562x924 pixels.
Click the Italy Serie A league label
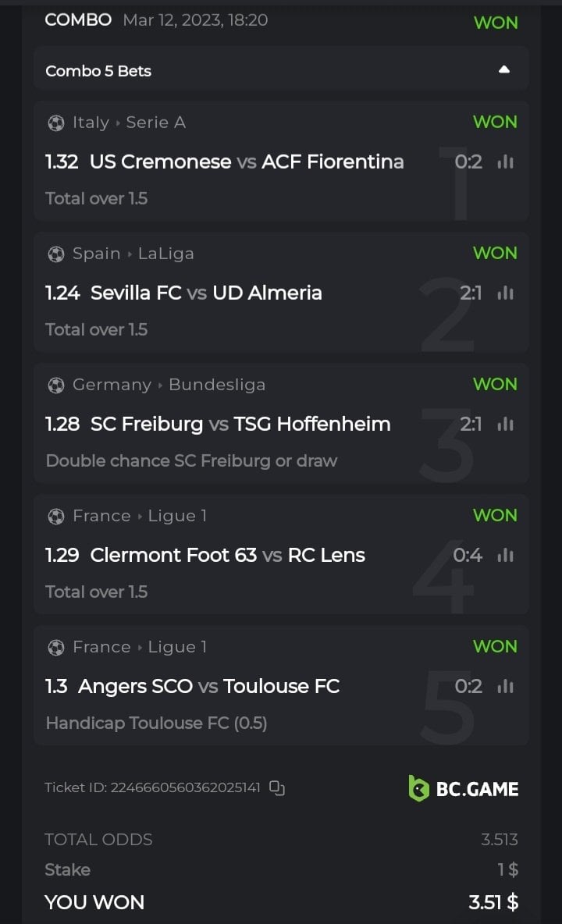pyautogui.click(x=129, y=123)
